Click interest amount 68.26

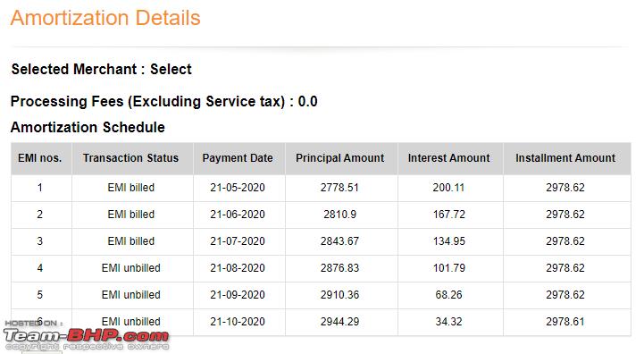point(448,295)
